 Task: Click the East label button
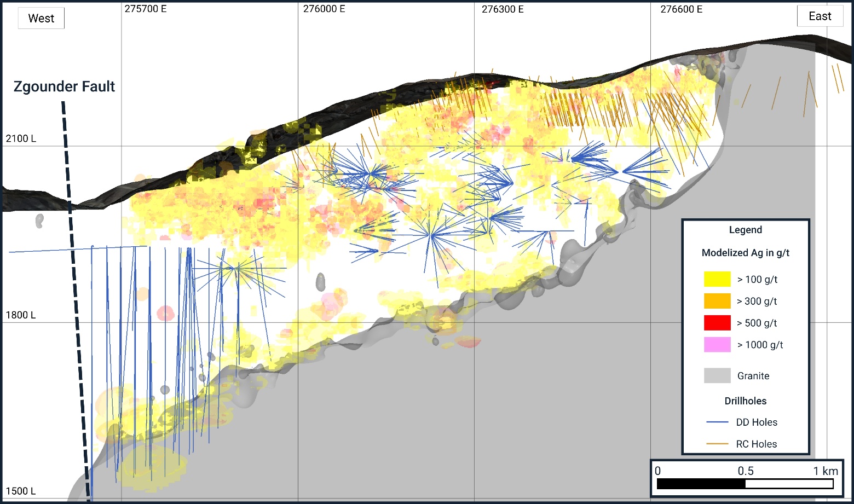(x=820, y=16)
